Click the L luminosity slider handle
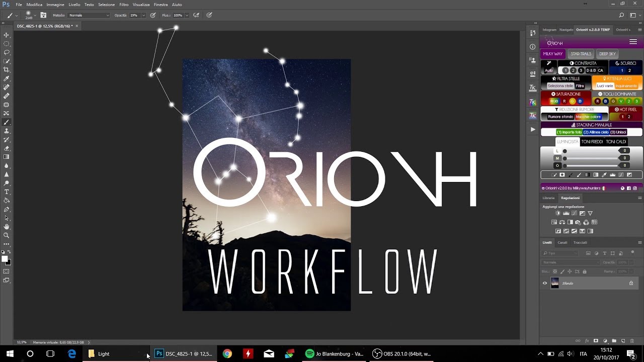The image size is (644, 362). click(x=565, y=151)
